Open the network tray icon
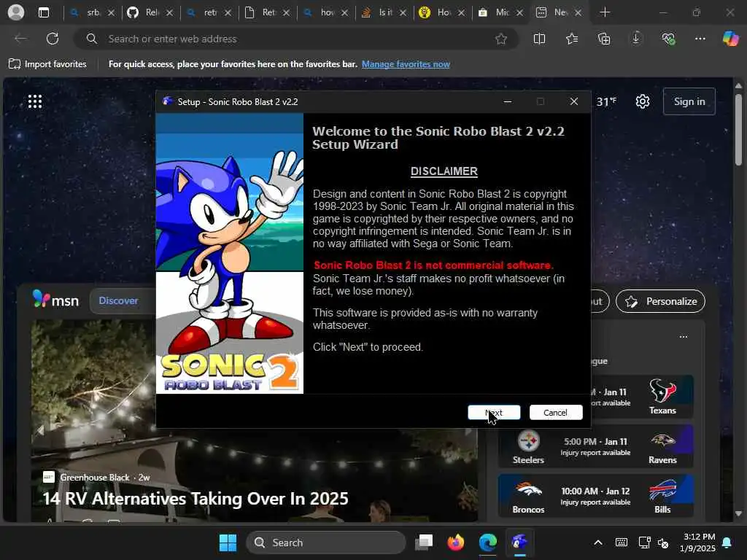This screenshot has width=747, height=560. [644, 542]
